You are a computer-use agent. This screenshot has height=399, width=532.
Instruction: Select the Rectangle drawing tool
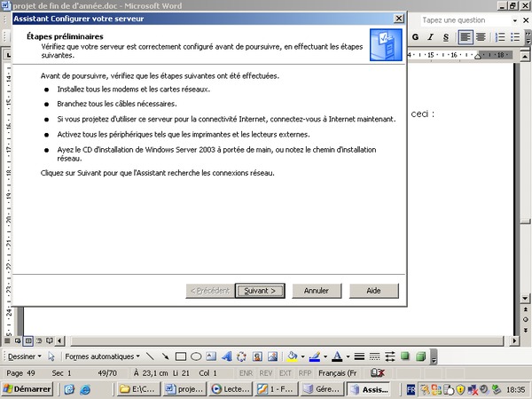pyautogui.click(x=181, y=356)
